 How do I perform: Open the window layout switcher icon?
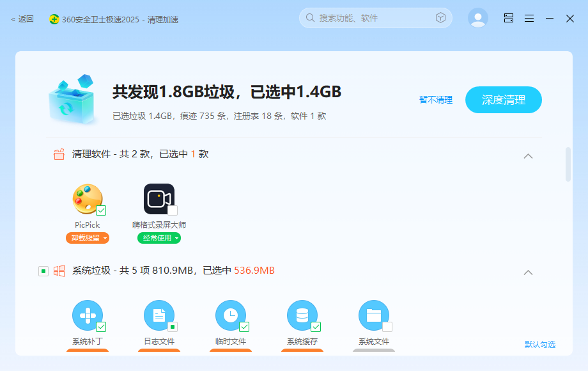click(x=508, y=18)
